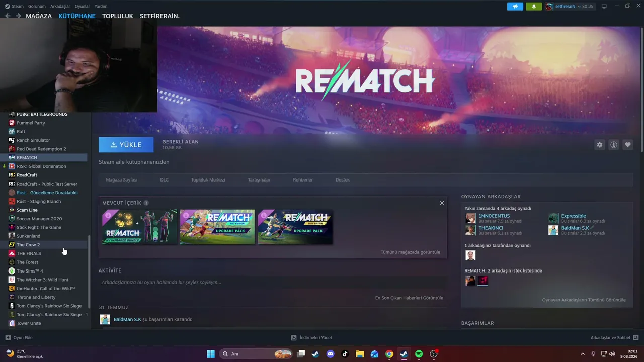The width and height of the screenshot is (644, 362).
Task: Switch to the KÜTÜPHANE tab
Action: (77, 16)
